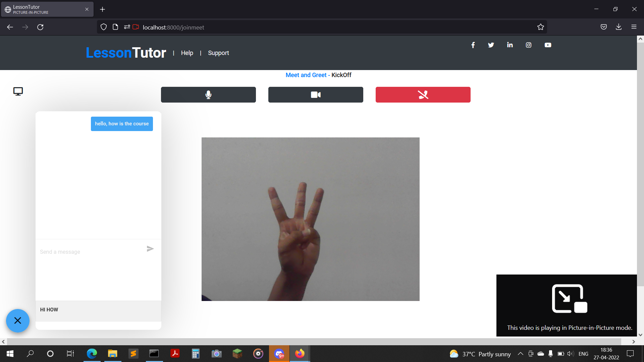Mute the microphone button
The height and width of the screenshot is (362, 644).
click(x=208, y=95)
